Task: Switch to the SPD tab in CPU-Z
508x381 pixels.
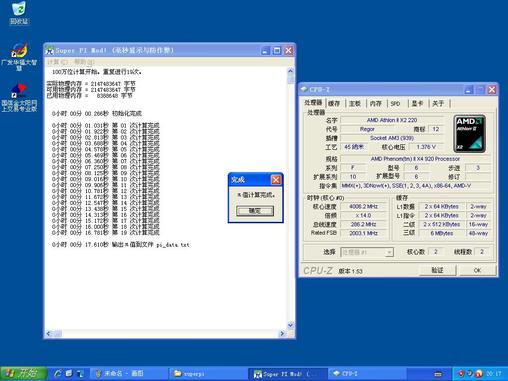Action: tap(395, 104)
